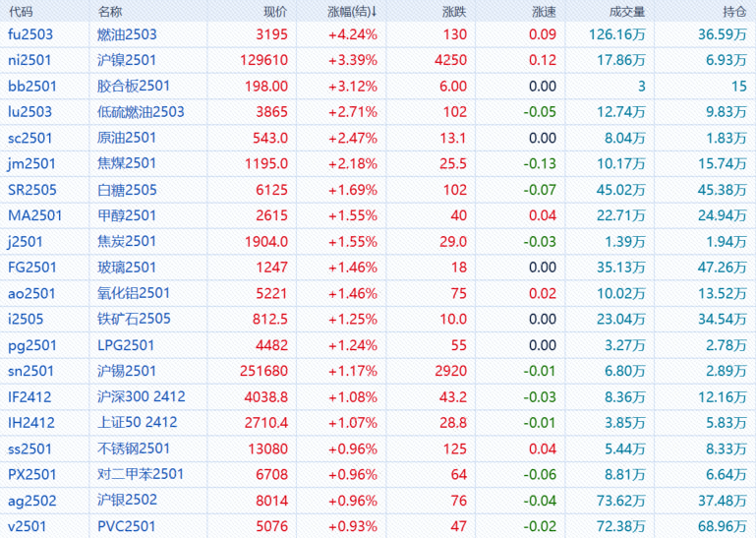Screen dimensions: 756x538
Task: Sort by the 涨速 column header
Action: coord(543,12)
